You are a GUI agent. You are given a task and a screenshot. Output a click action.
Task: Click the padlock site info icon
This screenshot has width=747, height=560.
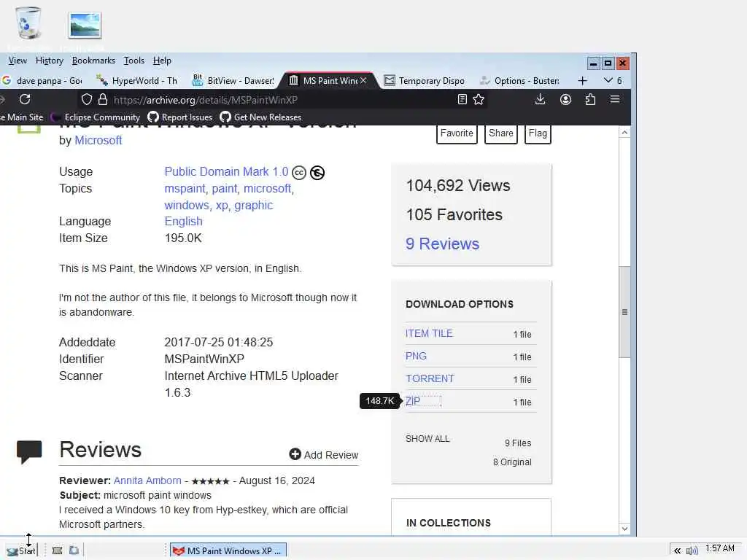pyautogui.click(x=102, y=99)
